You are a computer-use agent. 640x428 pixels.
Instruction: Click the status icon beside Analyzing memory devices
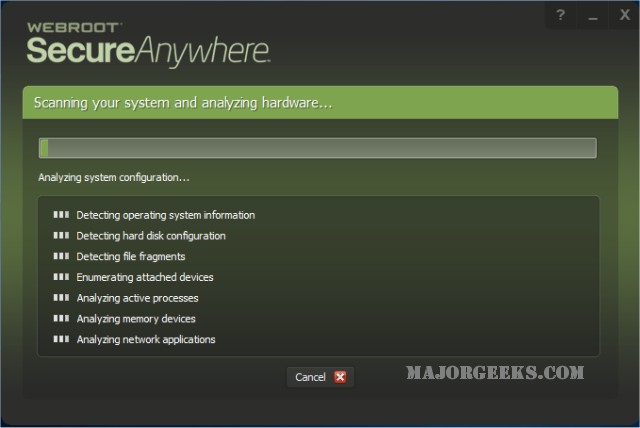click(x=60, y=319)
